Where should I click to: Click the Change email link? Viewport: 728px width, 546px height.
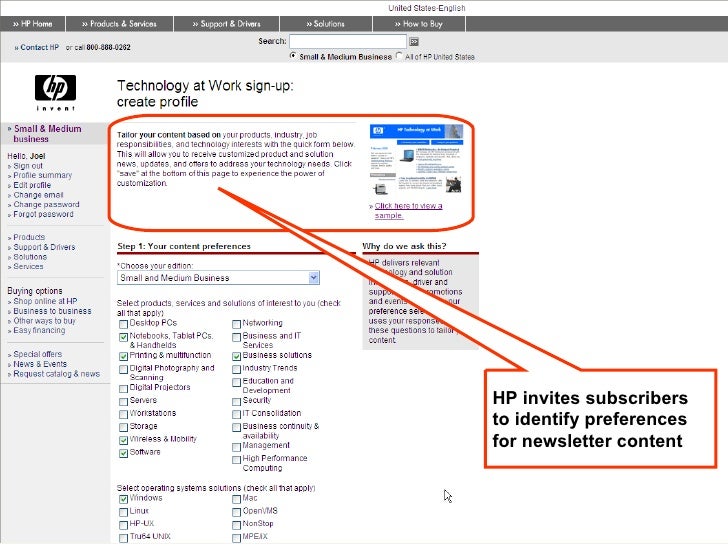tap(38, 195)
